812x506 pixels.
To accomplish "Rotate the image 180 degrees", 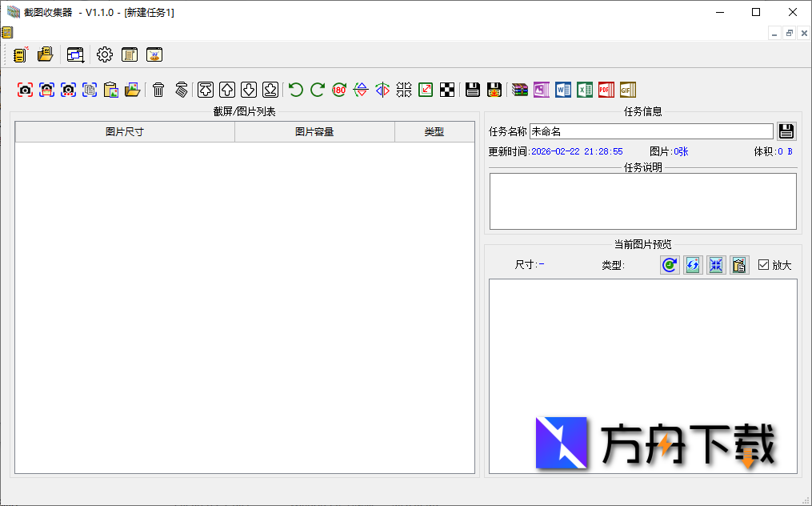I will coord(338,90).
